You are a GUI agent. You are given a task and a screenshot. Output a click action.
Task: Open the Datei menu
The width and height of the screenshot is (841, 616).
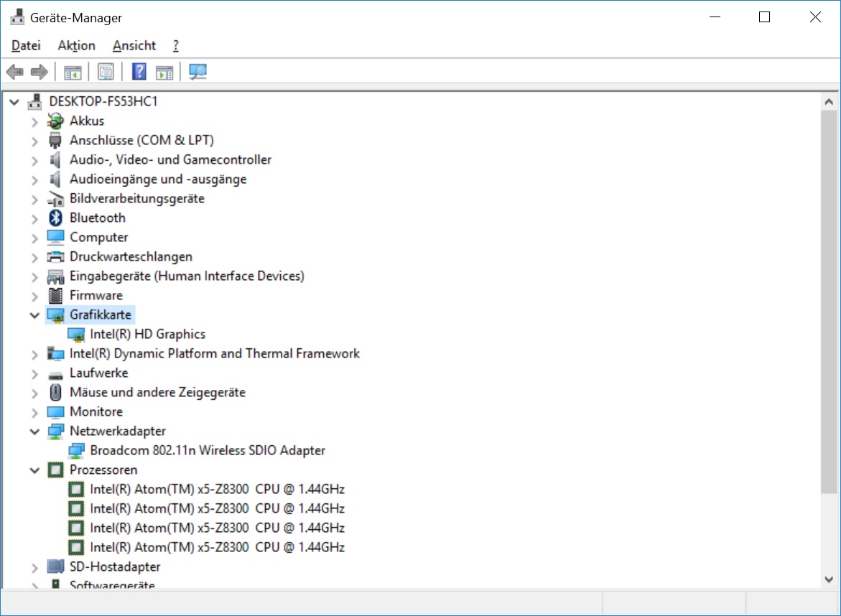[26, 45]
